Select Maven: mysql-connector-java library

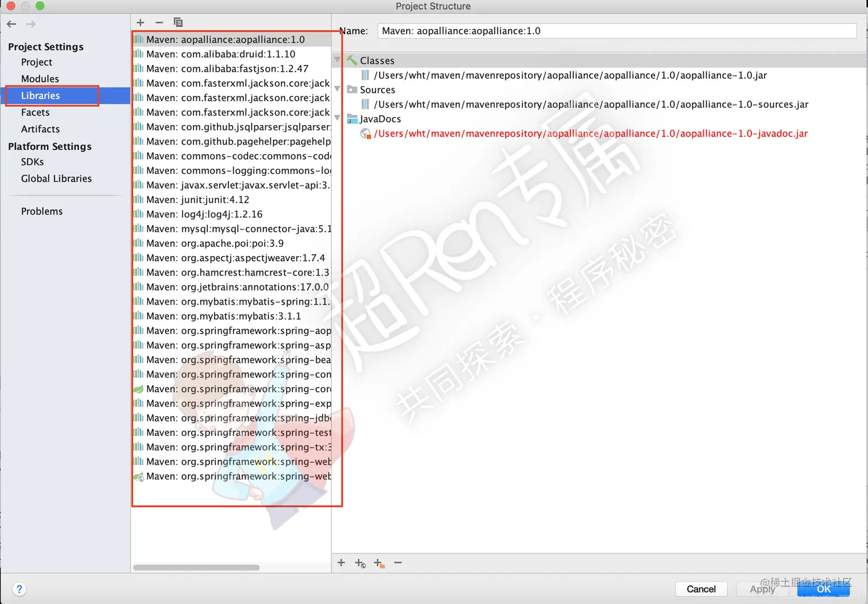[232, 229]
